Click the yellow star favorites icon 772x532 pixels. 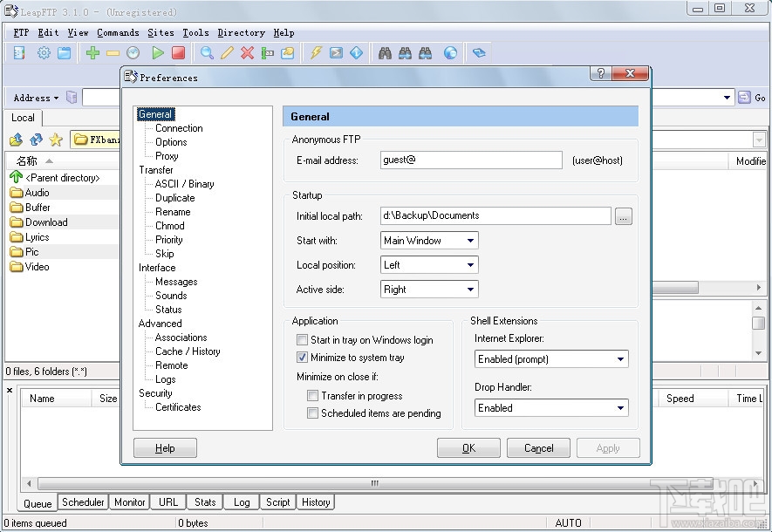(56, 140)
